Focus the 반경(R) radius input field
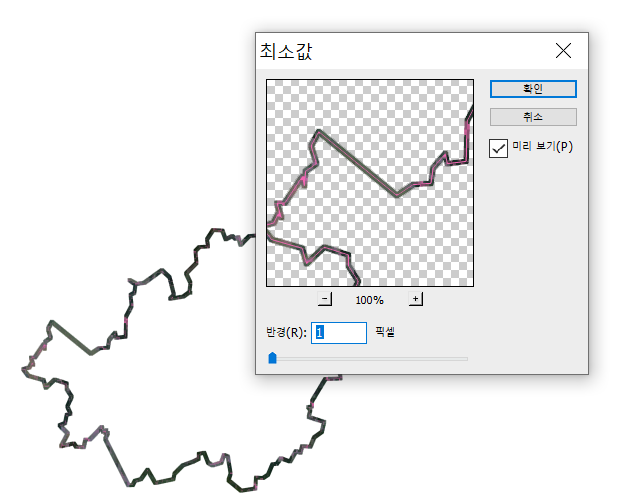 click(339, 333)
